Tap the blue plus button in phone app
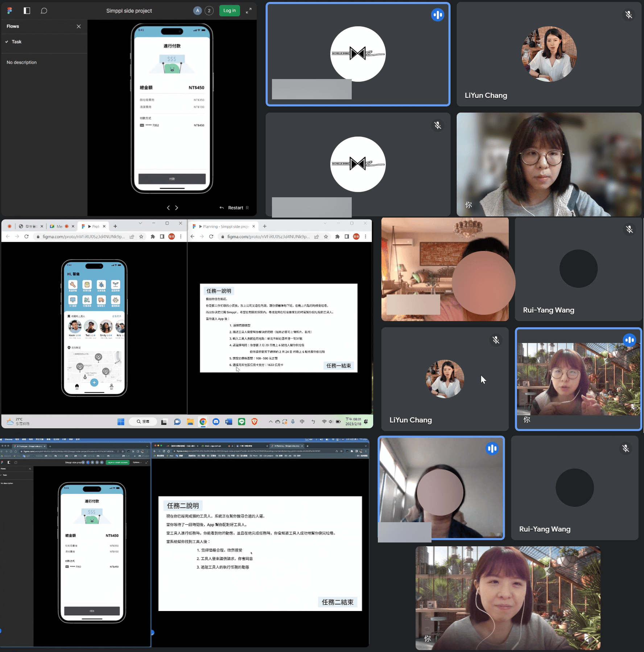644x652 pixels. (x=94, y=383)
